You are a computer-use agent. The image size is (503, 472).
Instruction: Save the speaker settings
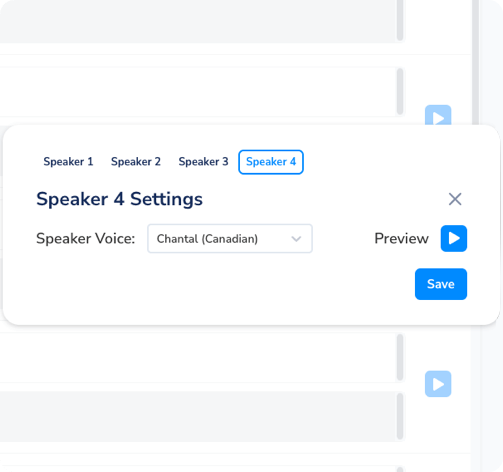click(x=441, y=284)
